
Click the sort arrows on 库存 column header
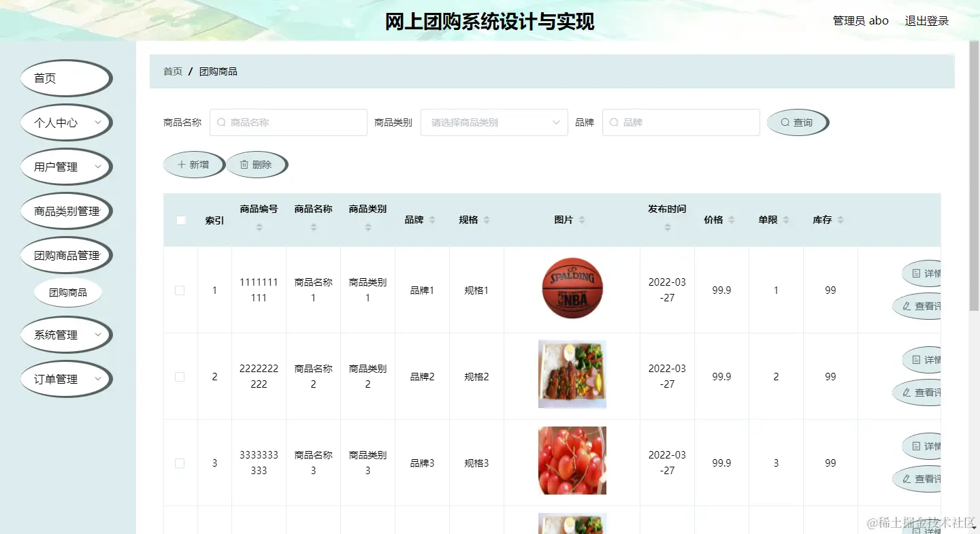840,220
